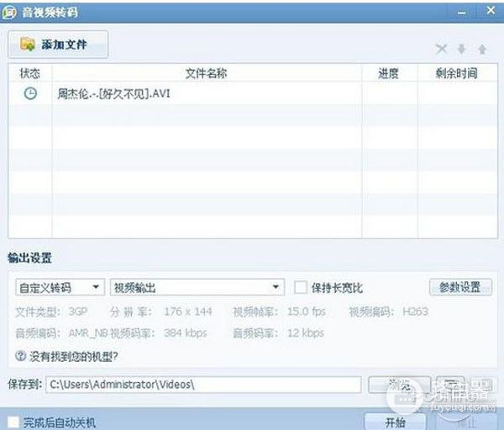Click the 添加文件 button
The width and height of the screenshot is (504, 430).
(x=58, y=45)
